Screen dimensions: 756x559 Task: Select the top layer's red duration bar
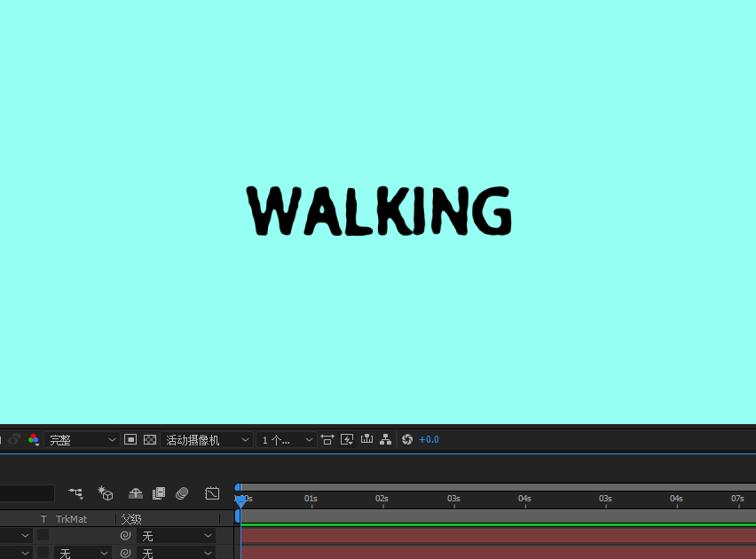coord(498,536)
